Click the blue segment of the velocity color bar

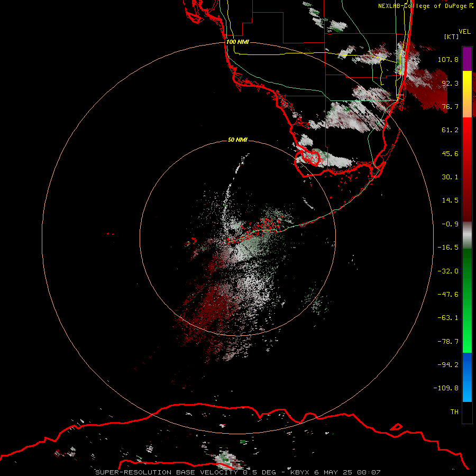467,377
